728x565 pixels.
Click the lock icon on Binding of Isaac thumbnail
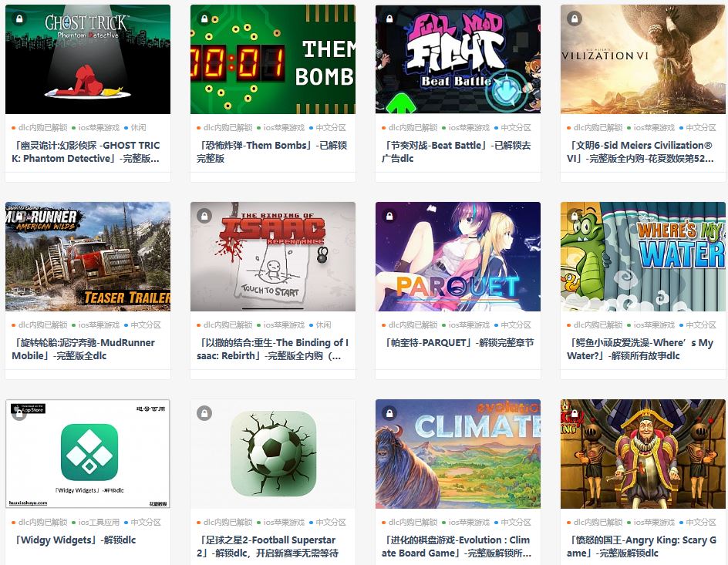tap(204, 216)
